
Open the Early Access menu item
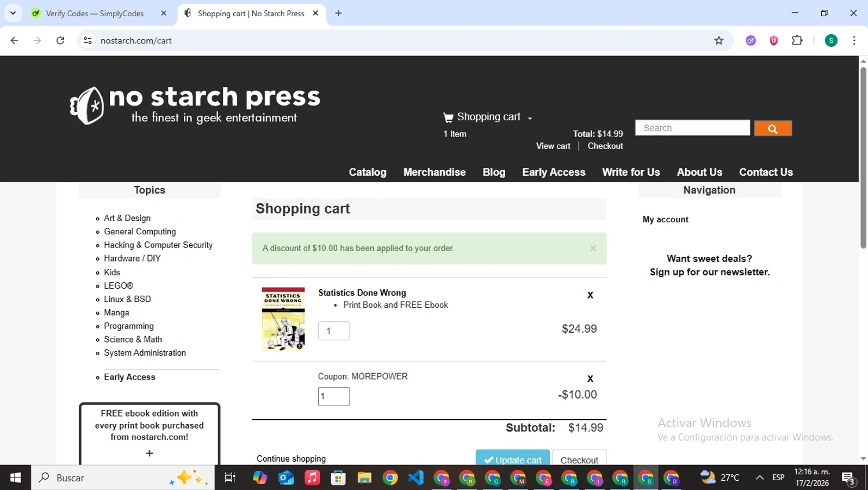(554, 172)
